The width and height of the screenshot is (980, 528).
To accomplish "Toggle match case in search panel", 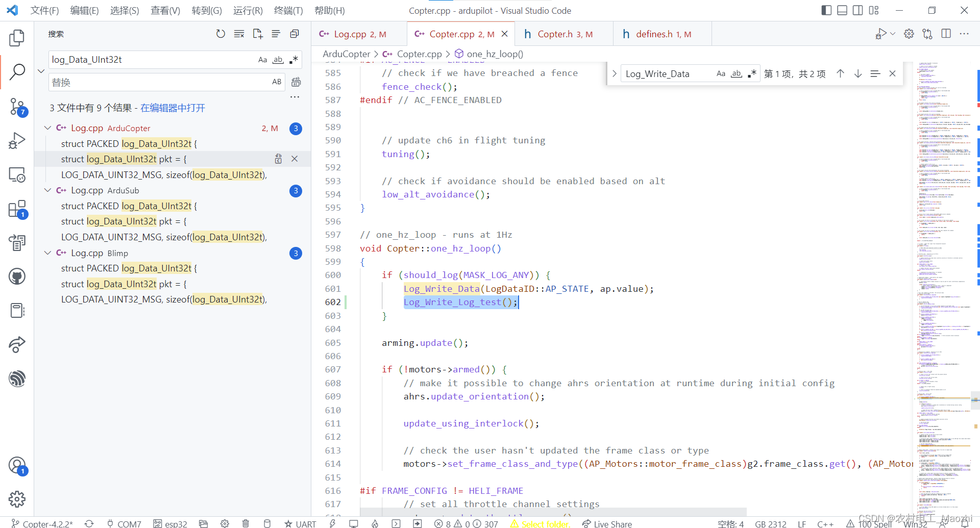I will 262,60.
